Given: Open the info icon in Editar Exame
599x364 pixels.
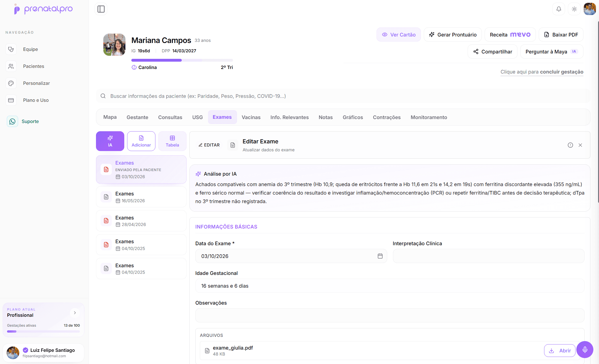Looking at the screenshot, I should click(x=570, y=145).
